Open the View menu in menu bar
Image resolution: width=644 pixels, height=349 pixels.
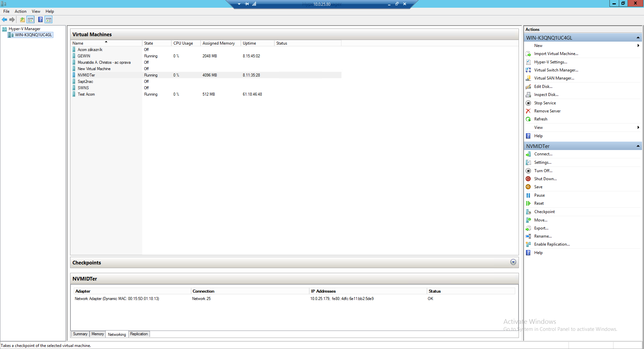[36, 11]
